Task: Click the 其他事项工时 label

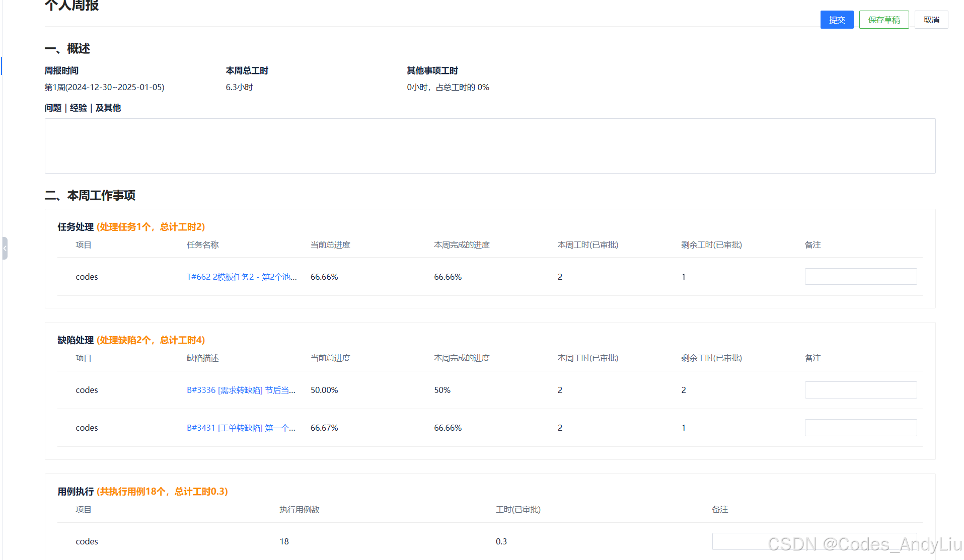Action: tap(432, 71)
